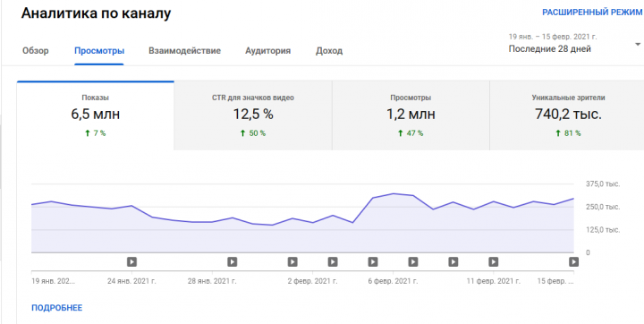Select the video marker right of 2 февр.
Screen dimensions: 644x324
pos(333,261)
